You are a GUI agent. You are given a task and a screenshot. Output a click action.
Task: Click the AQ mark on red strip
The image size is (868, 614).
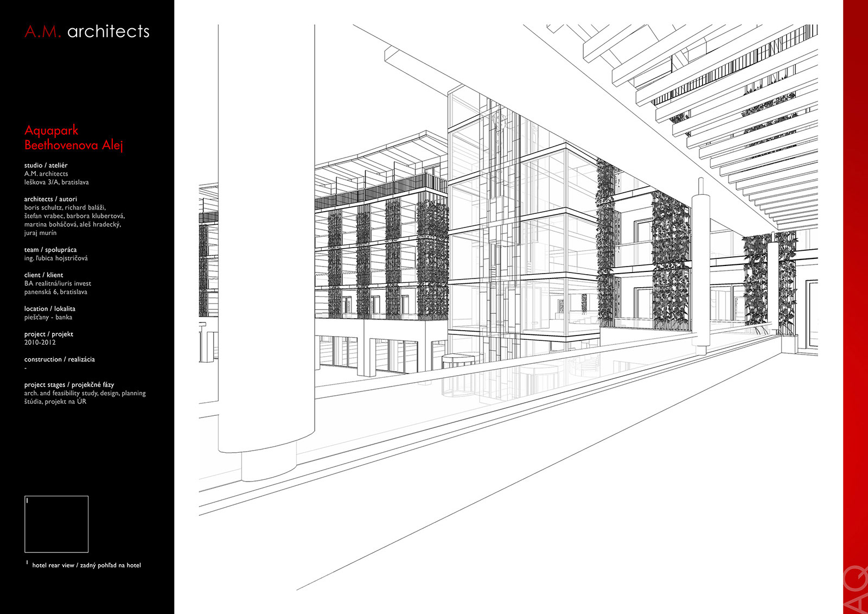tap(856, 590)
